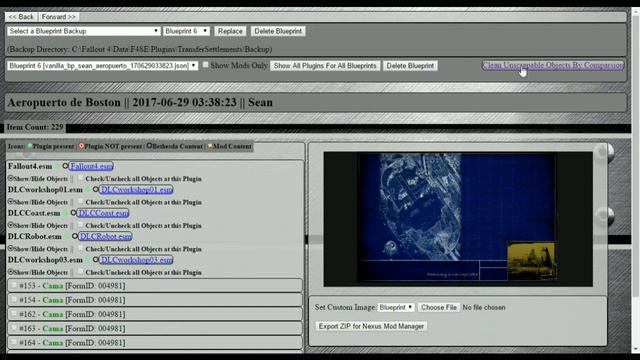The height and width of the screenshot is (360, 640).
Task: Check all objects for the DLCCoast.esm plugin
Action: pyautogui.click(x=80, y=225)
